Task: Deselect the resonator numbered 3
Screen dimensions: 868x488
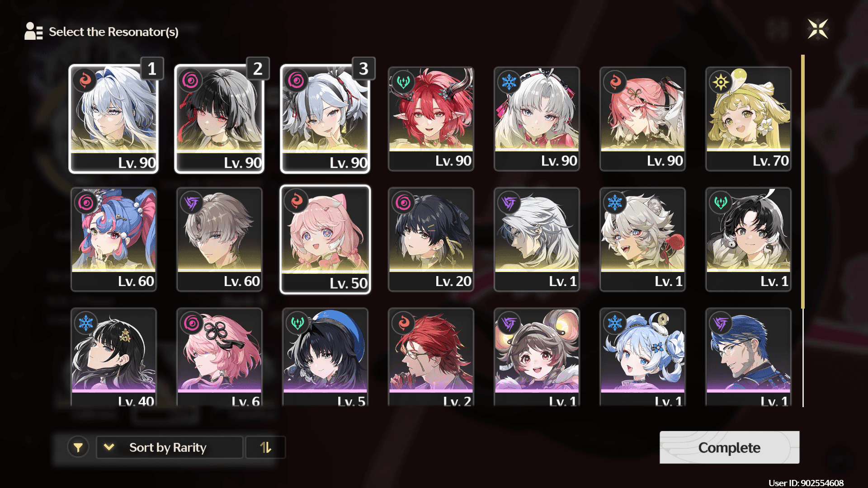Action: 325,119
